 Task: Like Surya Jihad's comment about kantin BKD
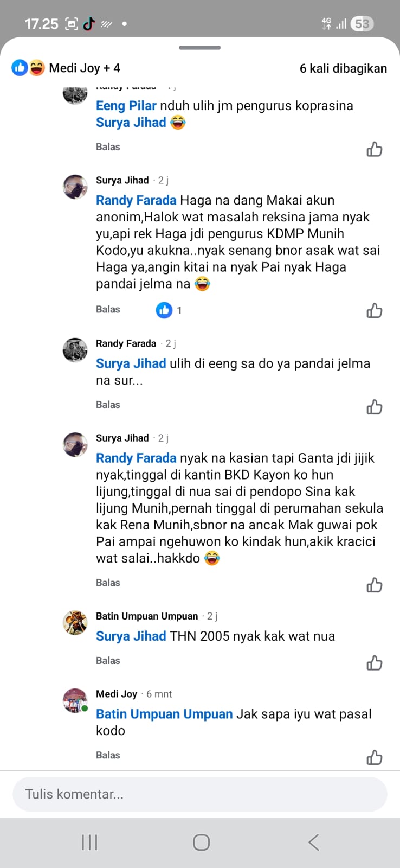coord(374,585)
